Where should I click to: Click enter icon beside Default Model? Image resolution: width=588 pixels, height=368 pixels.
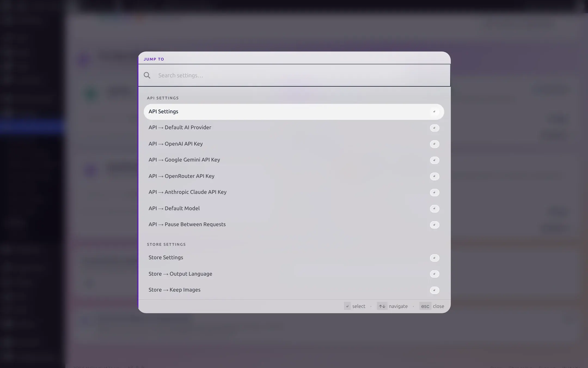434,209
